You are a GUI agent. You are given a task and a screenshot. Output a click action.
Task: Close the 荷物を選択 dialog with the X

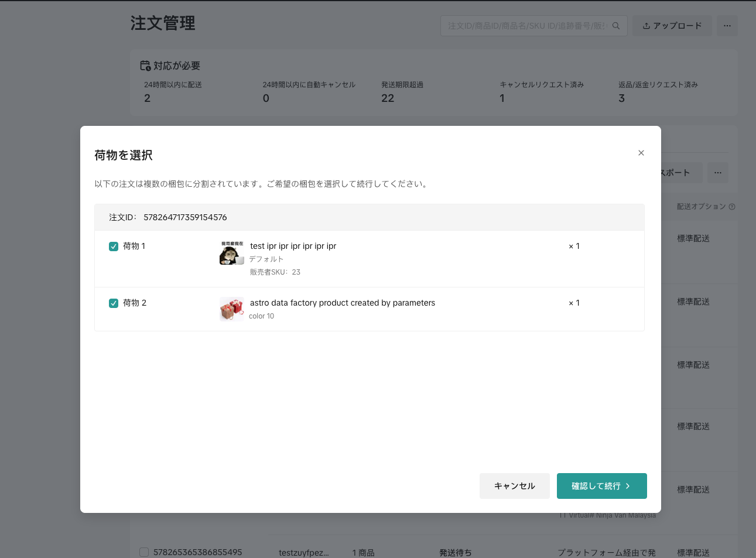pos(641,153)
